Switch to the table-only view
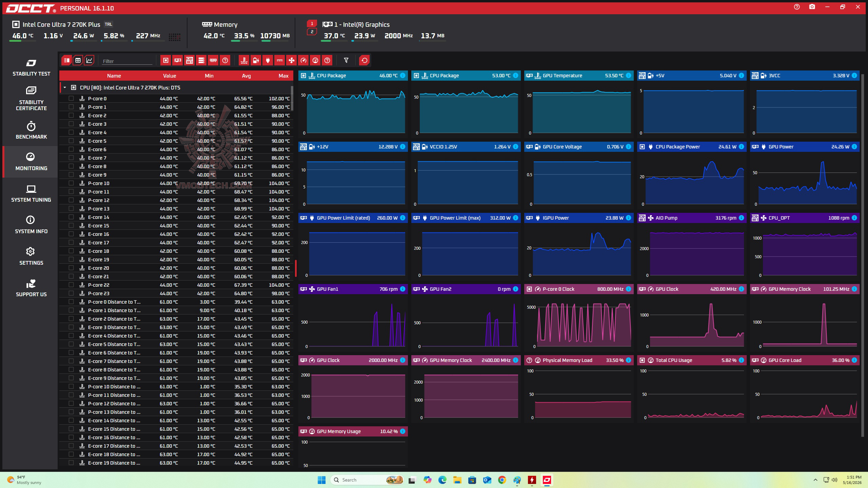 [78, 60]
